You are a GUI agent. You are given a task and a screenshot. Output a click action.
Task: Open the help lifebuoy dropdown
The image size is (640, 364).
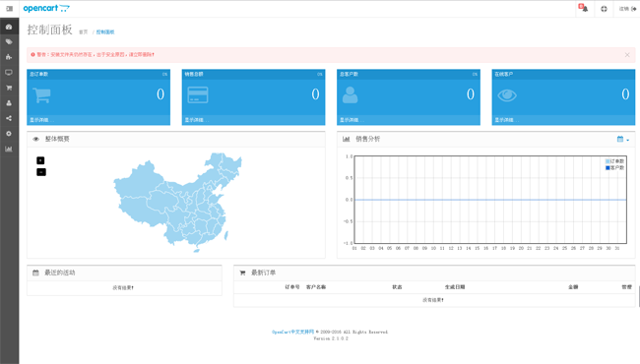click(x=604, y=9)
